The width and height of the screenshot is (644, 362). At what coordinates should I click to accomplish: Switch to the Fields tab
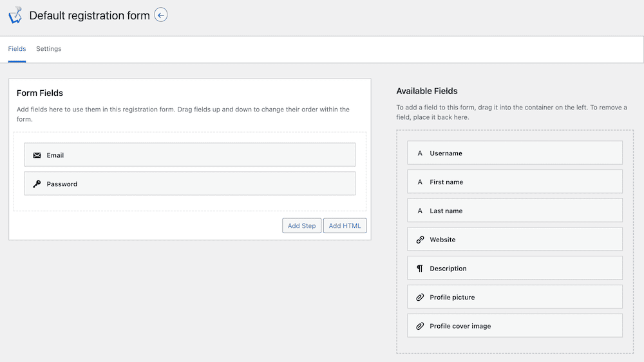(x=17, y=49)
